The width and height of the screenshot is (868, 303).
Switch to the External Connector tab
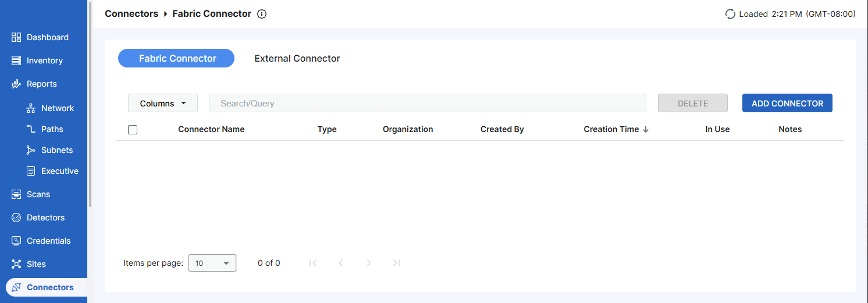click(297, 58)
